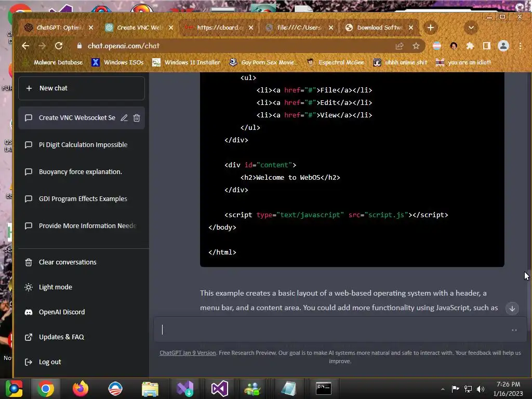532x399 pixels.
Task: Open Provide More Information Needed conversation
Action: (x=82, y=226)
